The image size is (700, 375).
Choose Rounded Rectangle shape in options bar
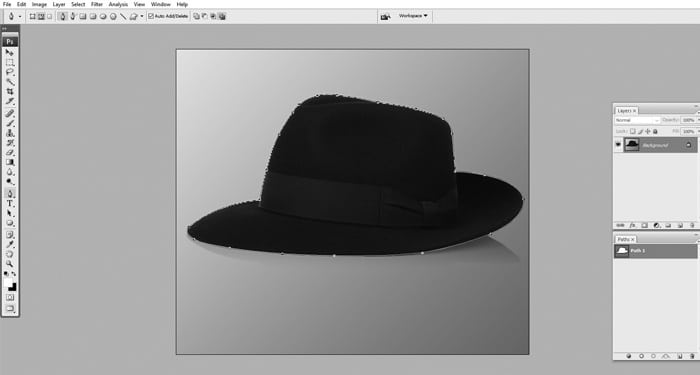pos(93,16)
